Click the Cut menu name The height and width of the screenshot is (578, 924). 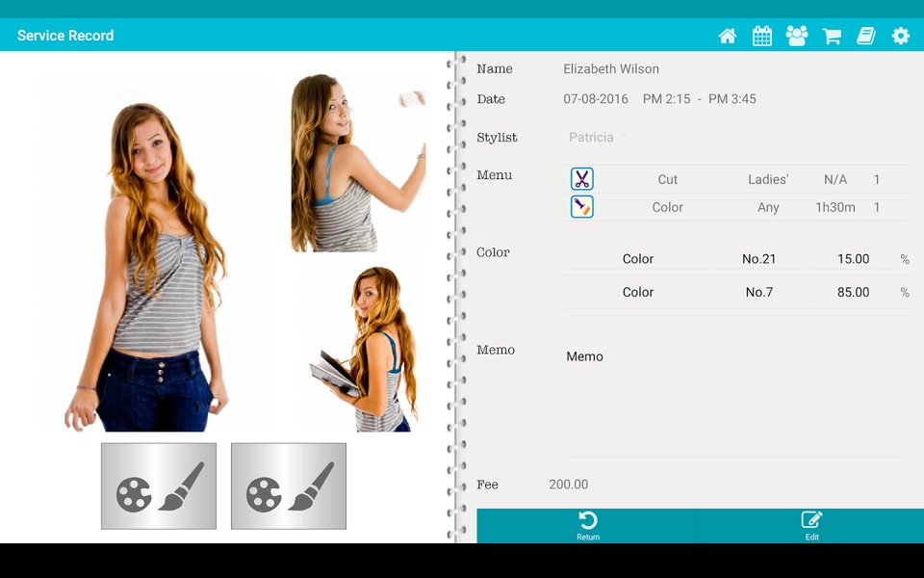click(668, 179)
